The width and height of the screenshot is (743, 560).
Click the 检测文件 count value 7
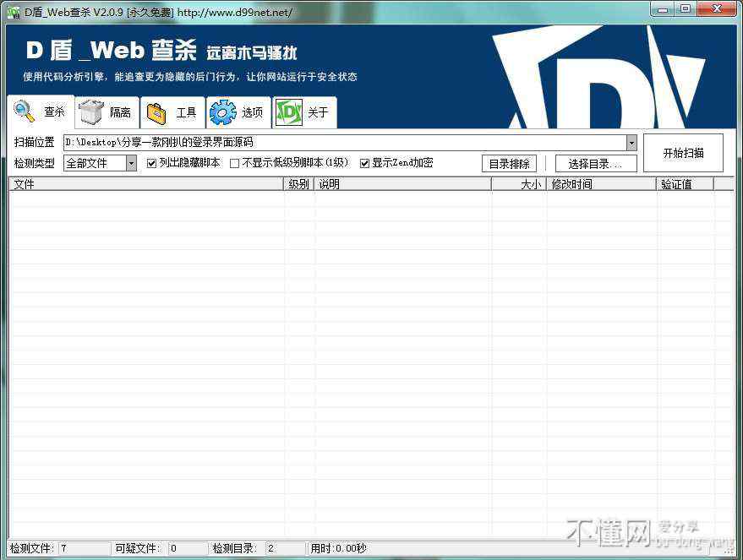(x=85, y=548)
